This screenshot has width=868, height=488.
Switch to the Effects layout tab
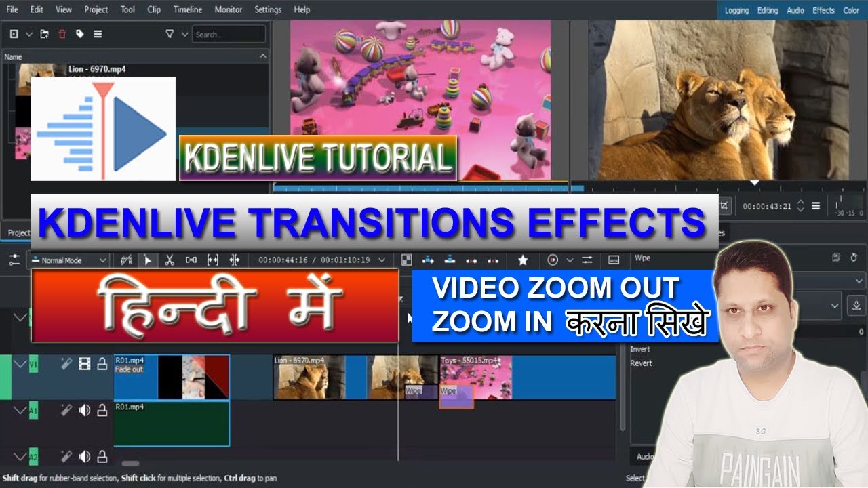click(823, 10)
